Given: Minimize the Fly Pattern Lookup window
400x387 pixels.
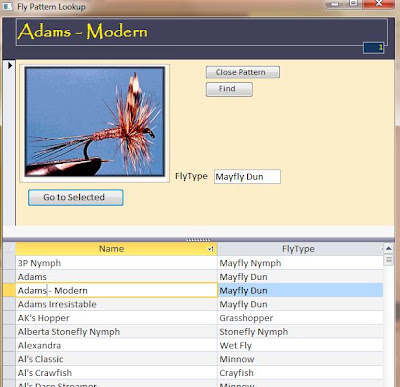Looking at the screenshot, I should pyautogui.click(x=335, y=3).
